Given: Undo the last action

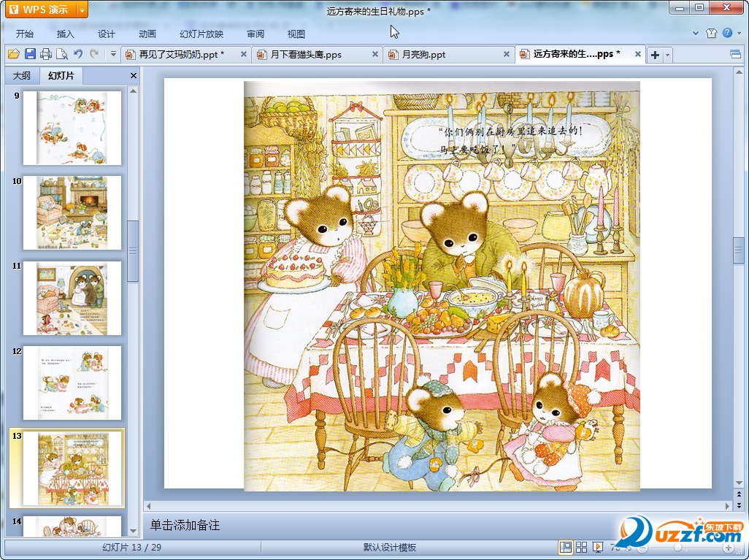Looking at the screenshot, I should (78, 54).
